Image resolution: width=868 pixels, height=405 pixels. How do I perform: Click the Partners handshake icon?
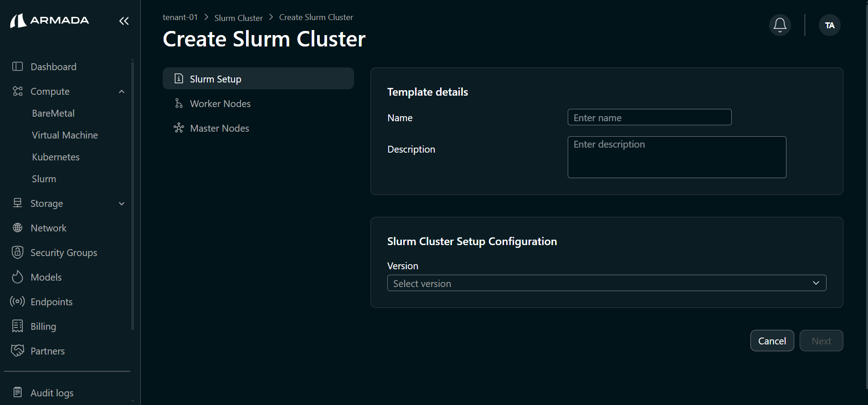tap(17, 350)
